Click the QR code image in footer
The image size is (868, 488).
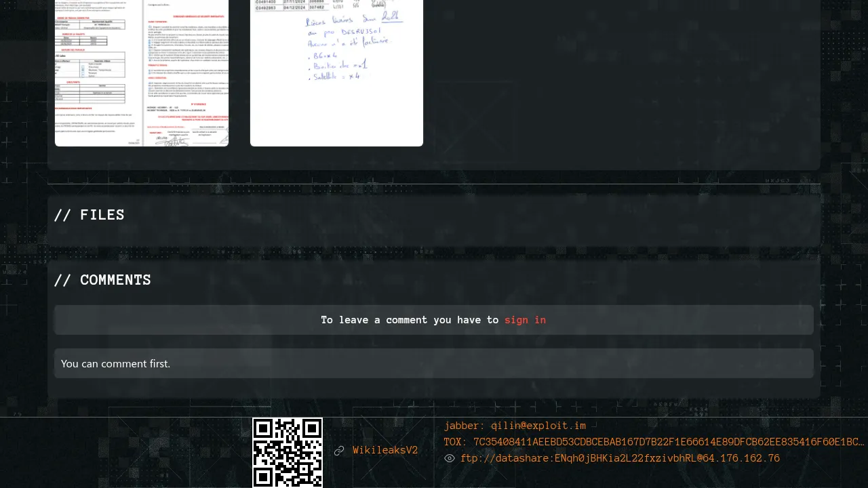point(288,452)
